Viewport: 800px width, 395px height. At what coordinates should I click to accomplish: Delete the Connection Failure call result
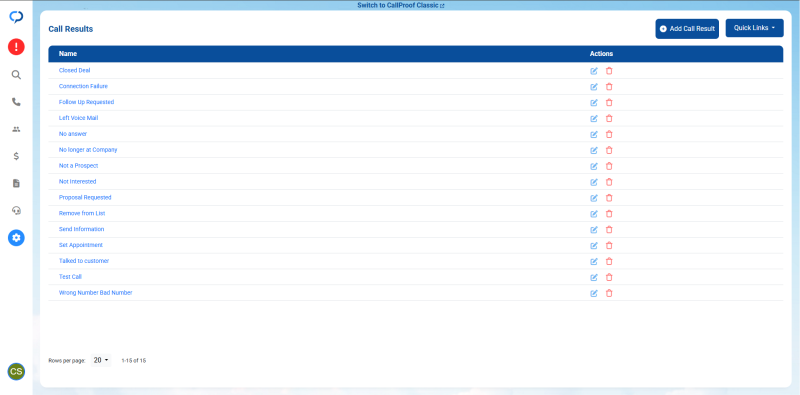click(609, 87)
